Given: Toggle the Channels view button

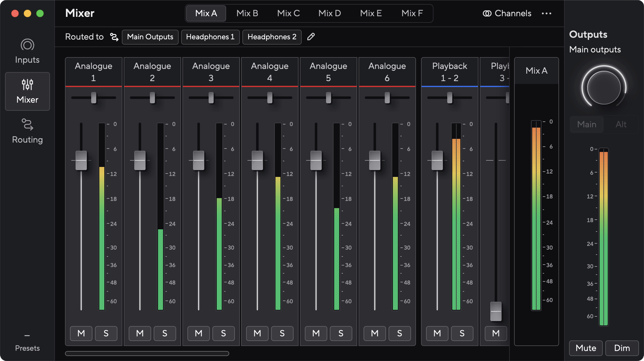Looking at the screenshot, I should point(507,13).
